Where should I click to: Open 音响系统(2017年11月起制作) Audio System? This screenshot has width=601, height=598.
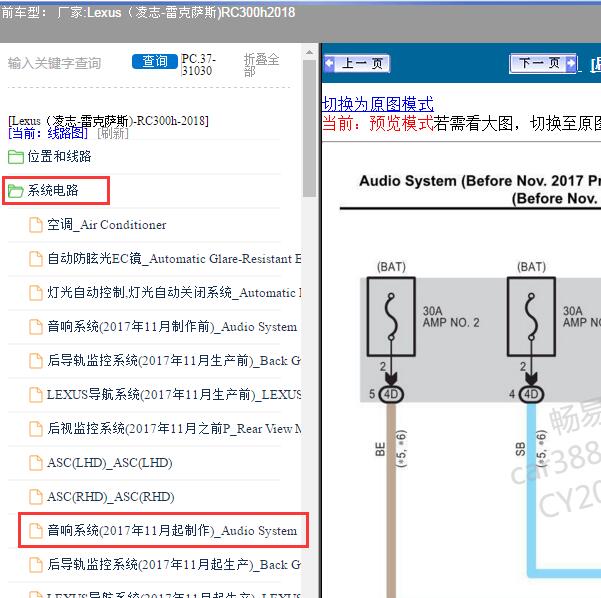172,531
